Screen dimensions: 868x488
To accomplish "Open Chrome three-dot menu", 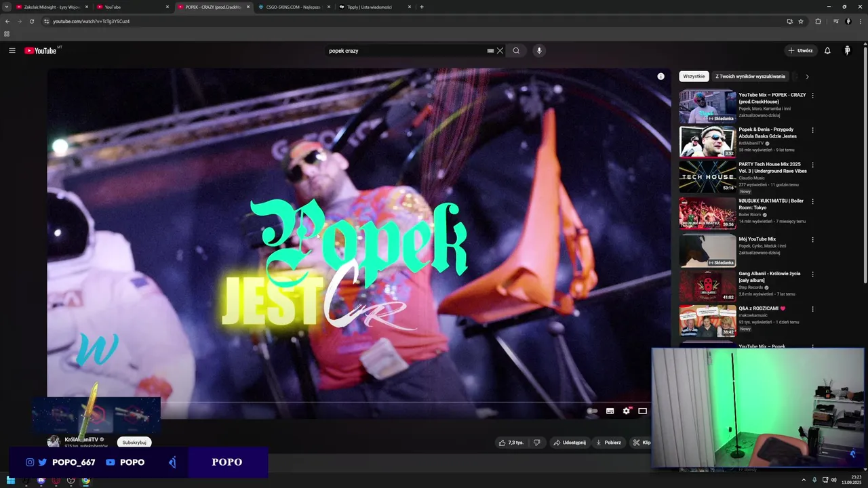I will click(x=860, y=21).
